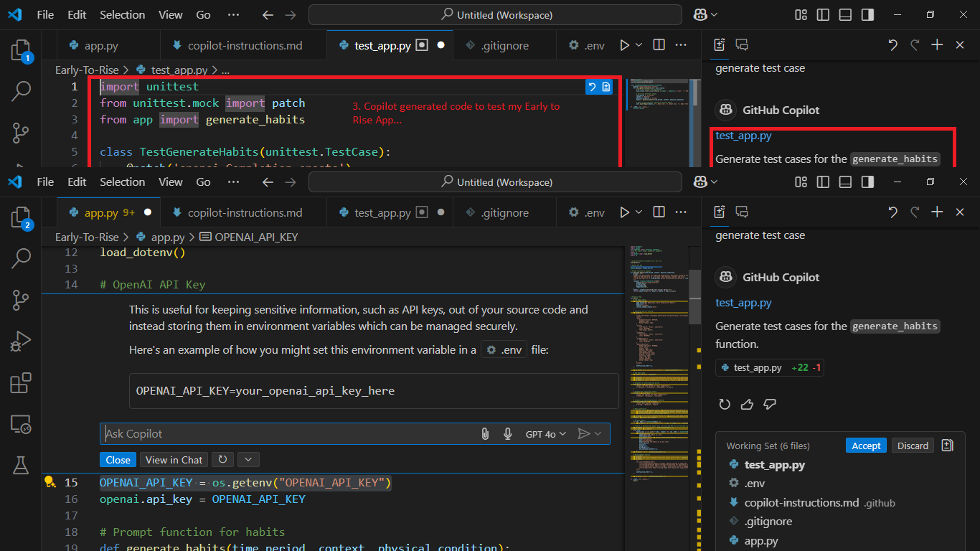Go back with arrow in app.py window title bar
Viewport: 980px width, 551px height.
tap(268, 182)
